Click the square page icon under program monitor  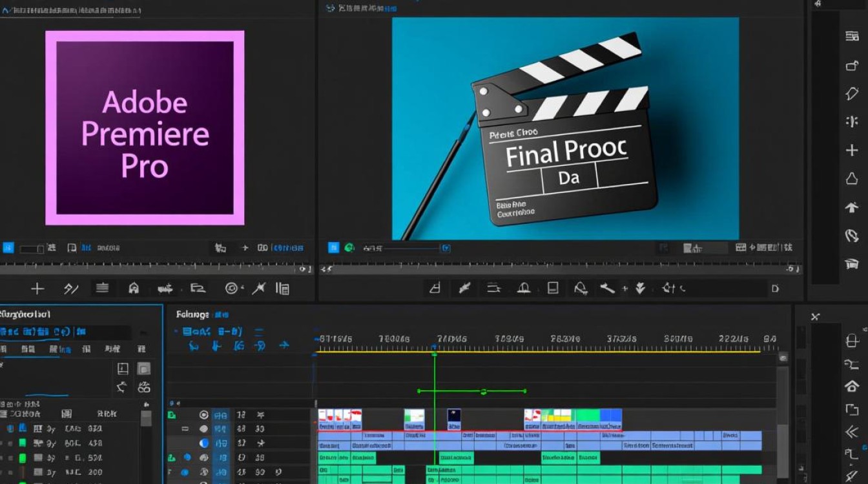[x=553, y=288]
